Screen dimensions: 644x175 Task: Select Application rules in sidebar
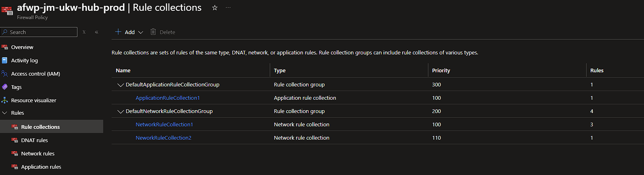41,167
